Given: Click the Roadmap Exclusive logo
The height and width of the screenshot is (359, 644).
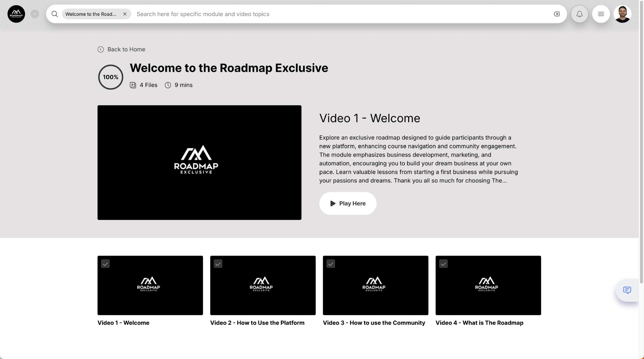Looking at the screenshot, I should click(16, 14).
